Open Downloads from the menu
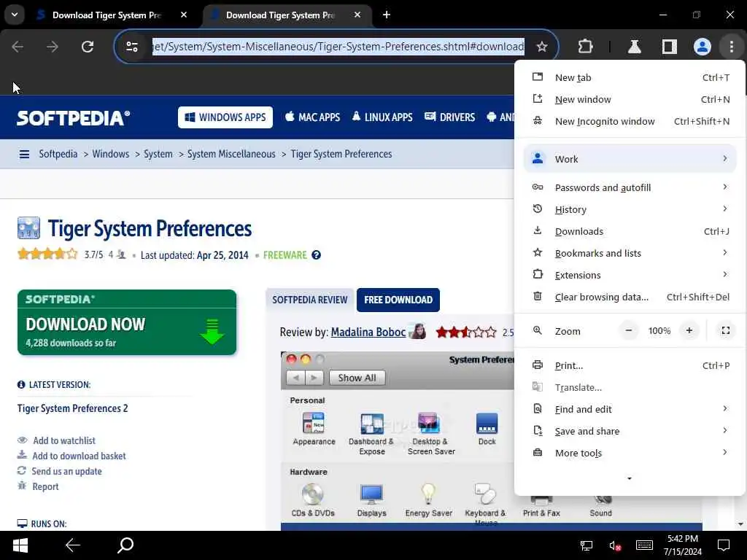Screen dimensions: 747x560 click(630, 231)
